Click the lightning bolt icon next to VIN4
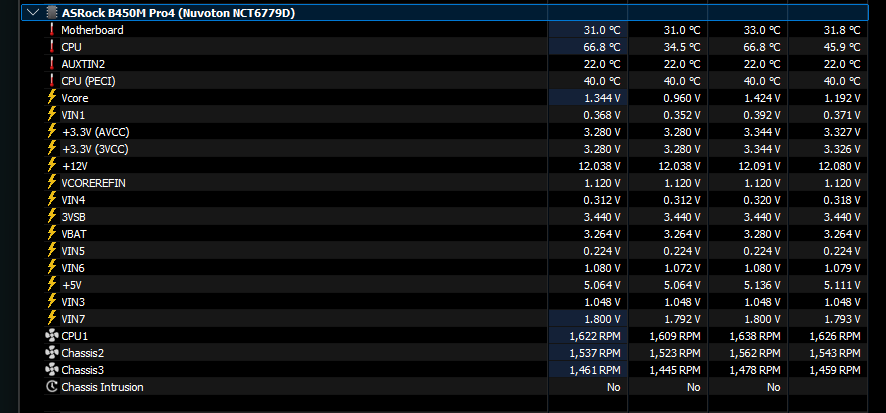886x413 pixels. [52, 199]
